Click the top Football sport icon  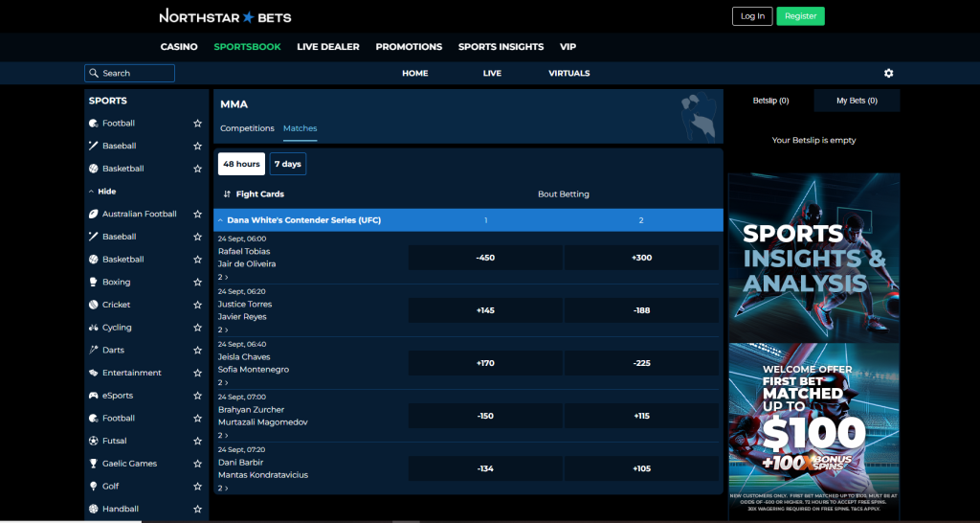[93, 124]
